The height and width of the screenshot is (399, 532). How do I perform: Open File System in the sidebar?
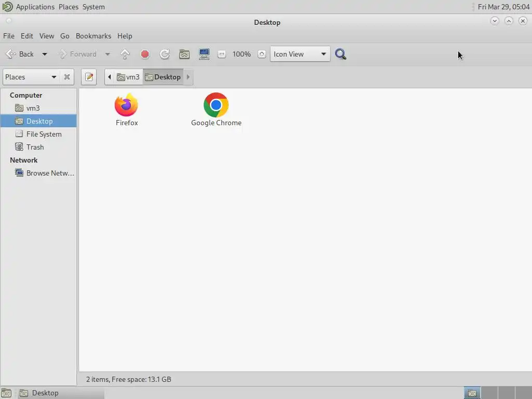pos(38,134)
